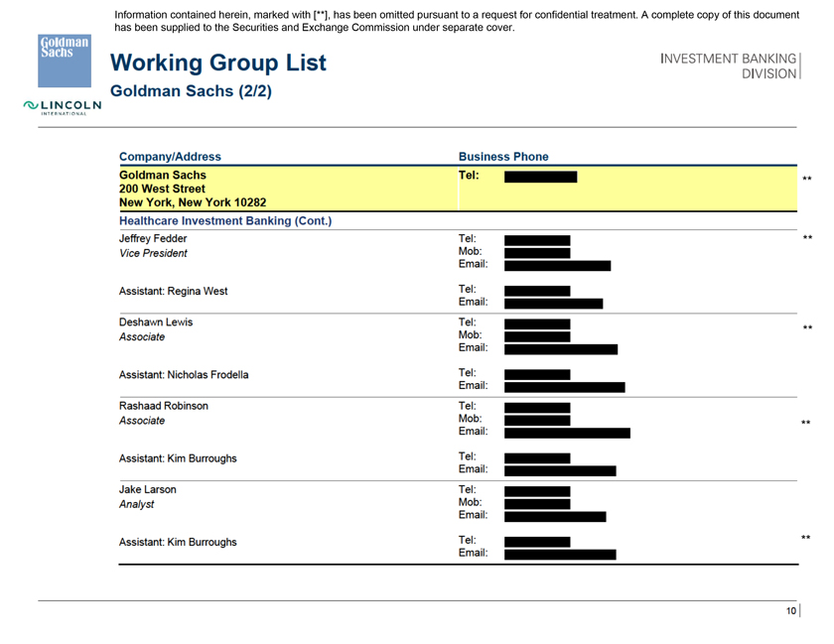This screenshot has width=834, height=644.
Task: Click the page number 10
Action: coord(790,611)
